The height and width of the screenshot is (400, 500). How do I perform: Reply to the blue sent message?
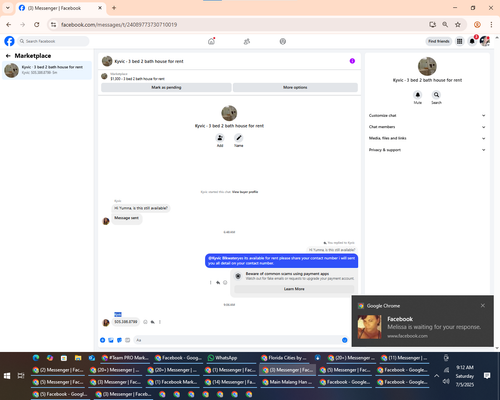pyautogui.click(x=218, y=283)
